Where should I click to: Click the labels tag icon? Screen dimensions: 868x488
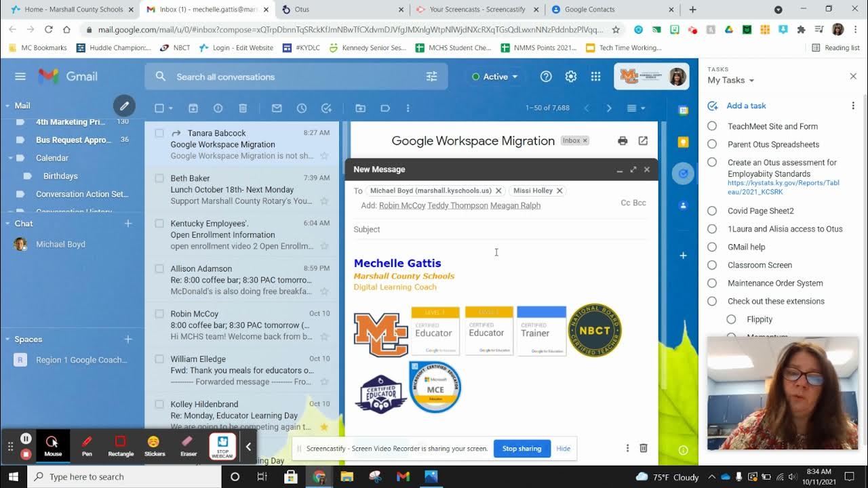[x=385, y=108]
